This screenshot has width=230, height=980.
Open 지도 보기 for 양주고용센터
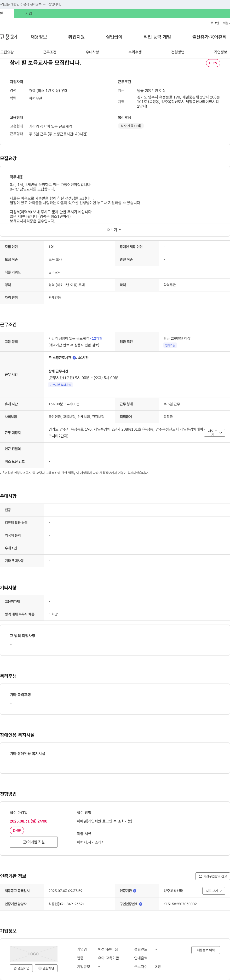(214, 891)
